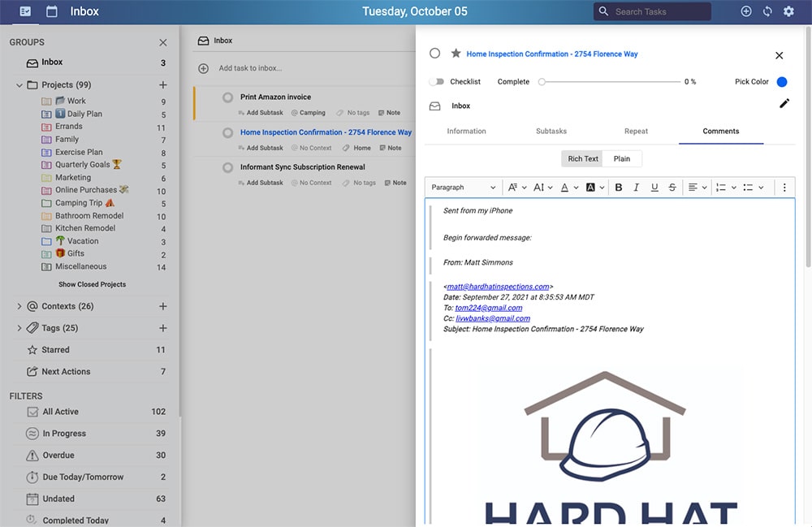This screenshot has height=527, width=812.
Task: Click the Search Tasks input field
Action: coord(659,11)
